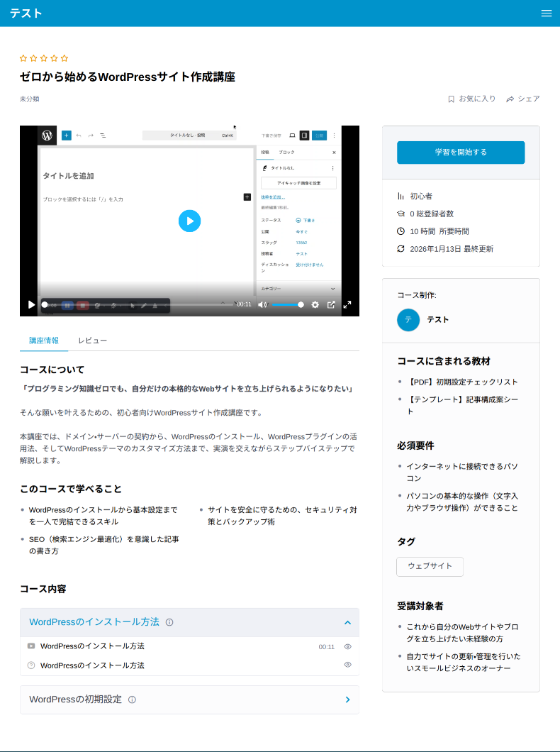Click the clock duration icon
The width and height of the screenshot is (560, 752).
coord(401,231)
